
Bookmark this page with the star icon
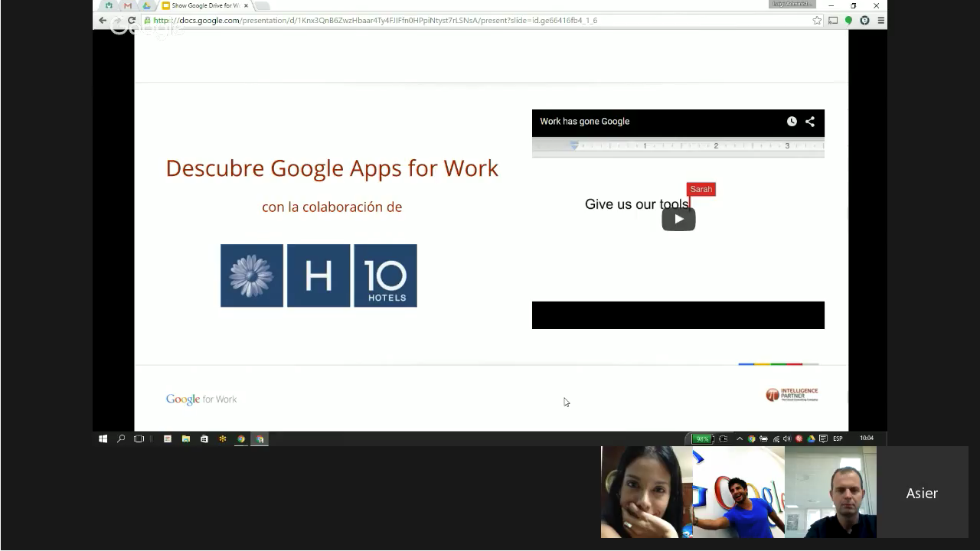[817, 21]
